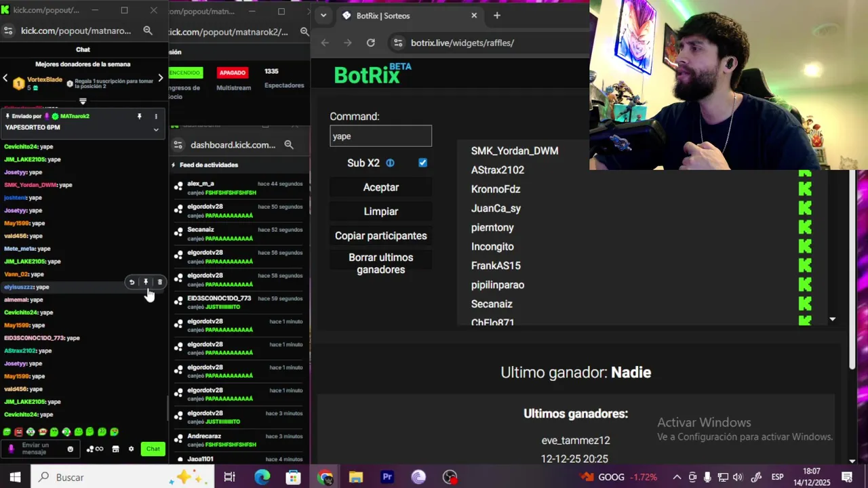The height and width of the screenshot is (488, 868).
Task: Show next top donor with right arrow
Action: [x=161, y=78]
